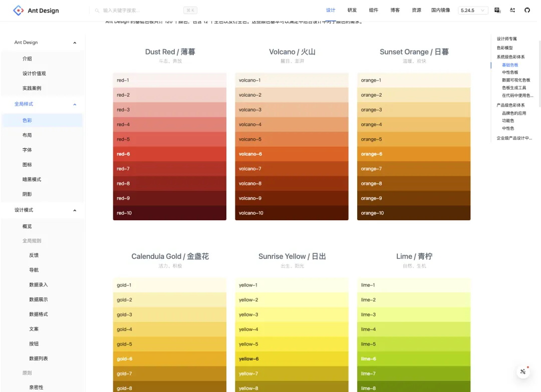Screen dimensions: 541x392
Task: Jump to 设计师专属 anchor link
Action: point(506,39)
